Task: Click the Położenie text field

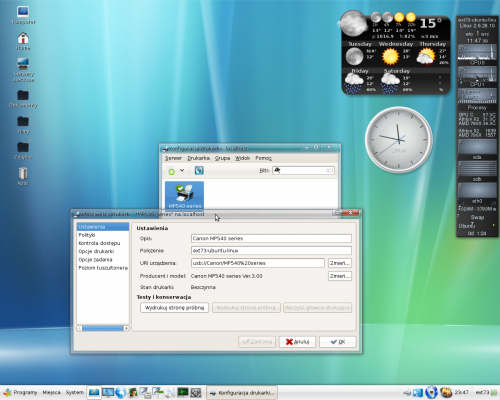Action: point(271,250)
